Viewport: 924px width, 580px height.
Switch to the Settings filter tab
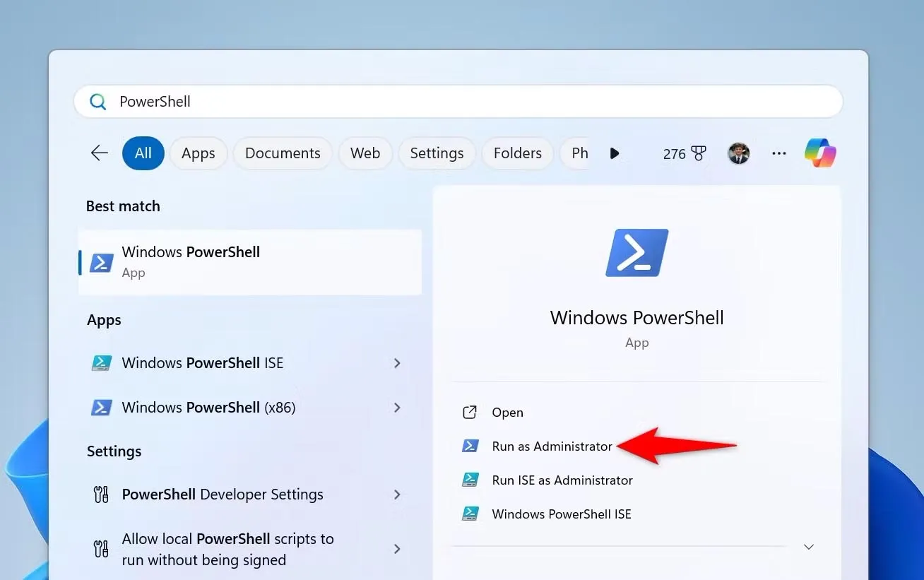[437, 153]
